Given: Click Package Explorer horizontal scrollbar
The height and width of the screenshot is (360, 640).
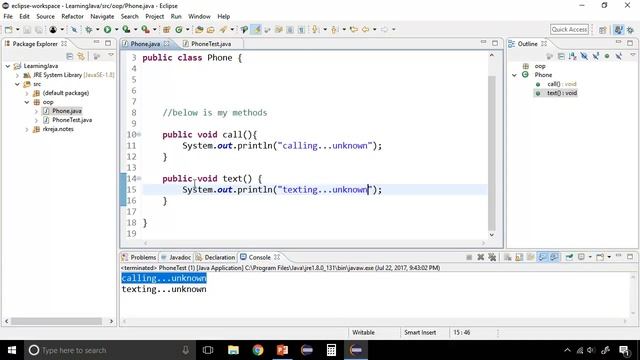Looking at the screenshot, I should (56, 321).
